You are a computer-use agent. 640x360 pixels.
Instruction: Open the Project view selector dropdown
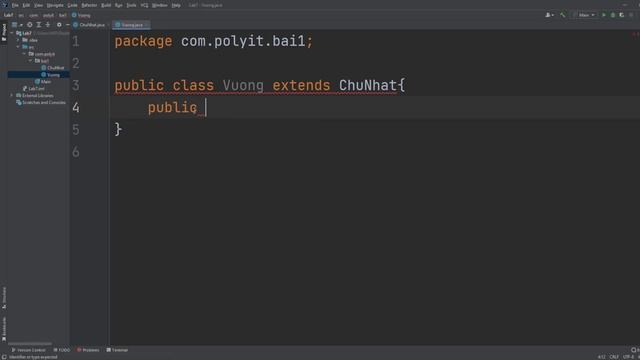(x=17, y=25)
